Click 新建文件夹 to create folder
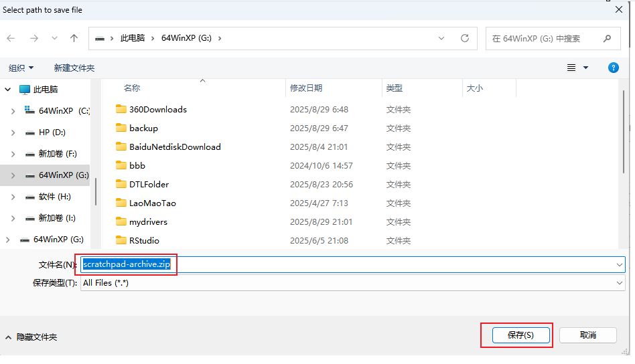The image size is (635, 364). point(74,68)
